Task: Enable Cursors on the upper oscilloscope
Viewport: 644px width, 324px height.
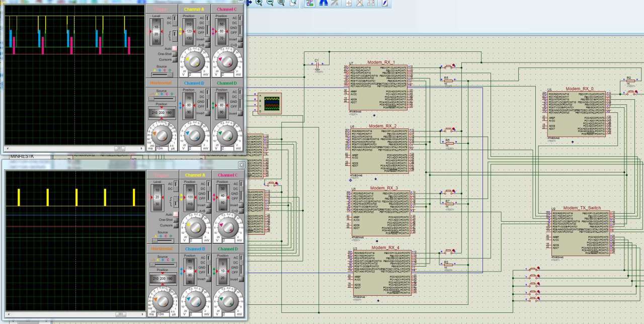Action: click(x=175, y=59)
